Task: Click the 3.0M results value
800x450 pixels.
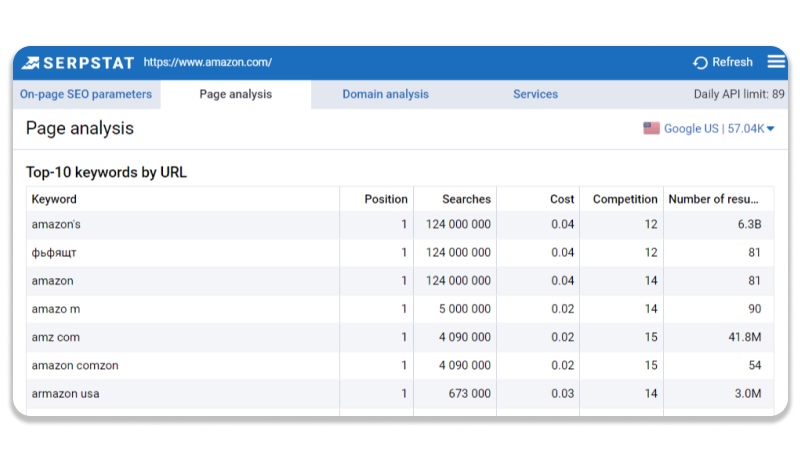Action: (748, 393)
